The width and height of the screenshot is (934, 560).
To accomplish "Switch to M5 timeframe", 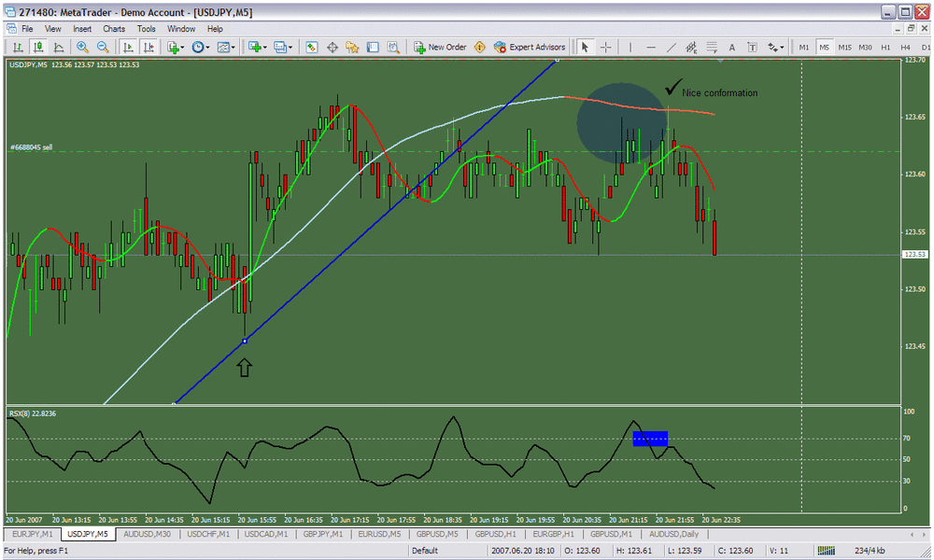I will pyautogui.click(x=825, y=47).
